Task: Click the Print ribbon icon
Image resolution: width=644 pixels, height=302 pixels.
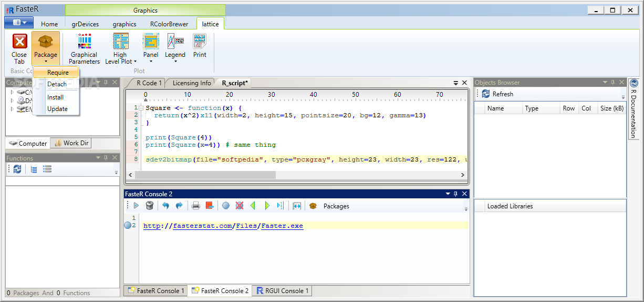Action: point(200,42)
